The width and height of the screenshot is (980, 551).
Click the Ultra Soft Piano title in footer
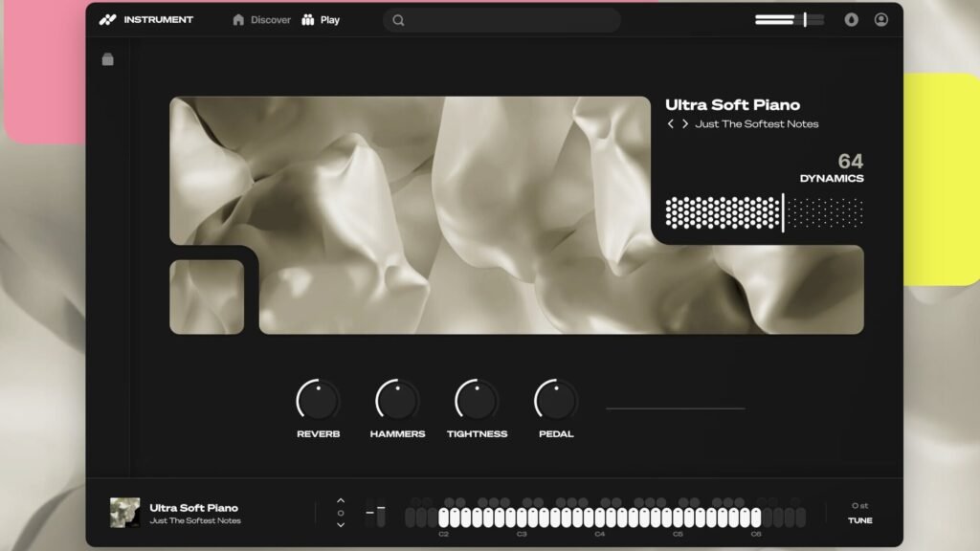click(193, 507)
